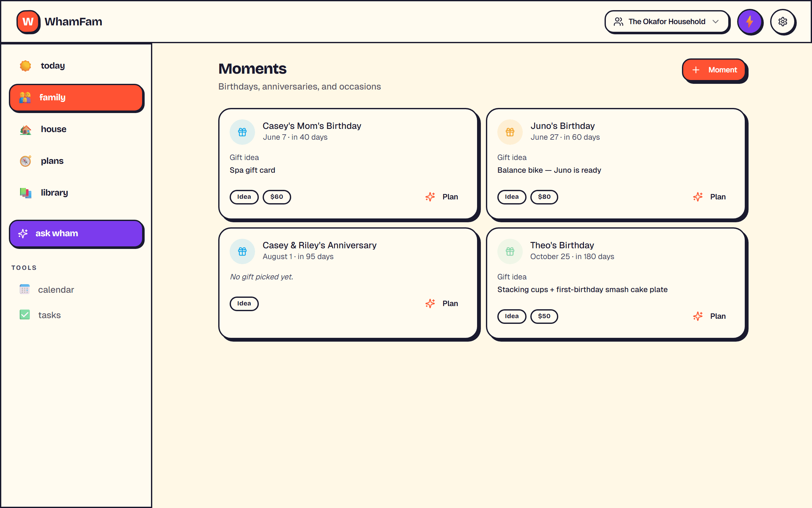
Task: Click the October 25 · in 180 days date
Action: [x=572, y=257]
